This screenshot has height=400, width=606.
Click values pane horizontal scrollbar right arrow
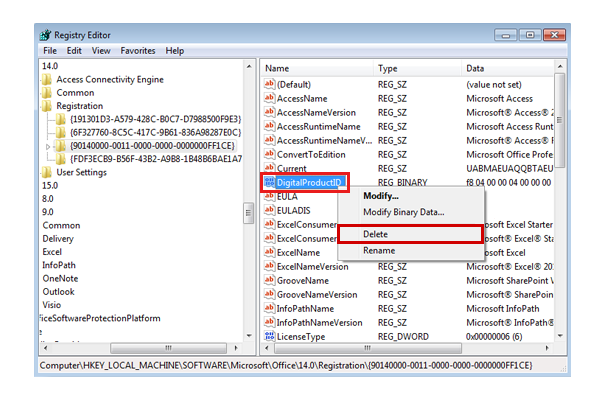pyautogui.click(x=547, y=348)
